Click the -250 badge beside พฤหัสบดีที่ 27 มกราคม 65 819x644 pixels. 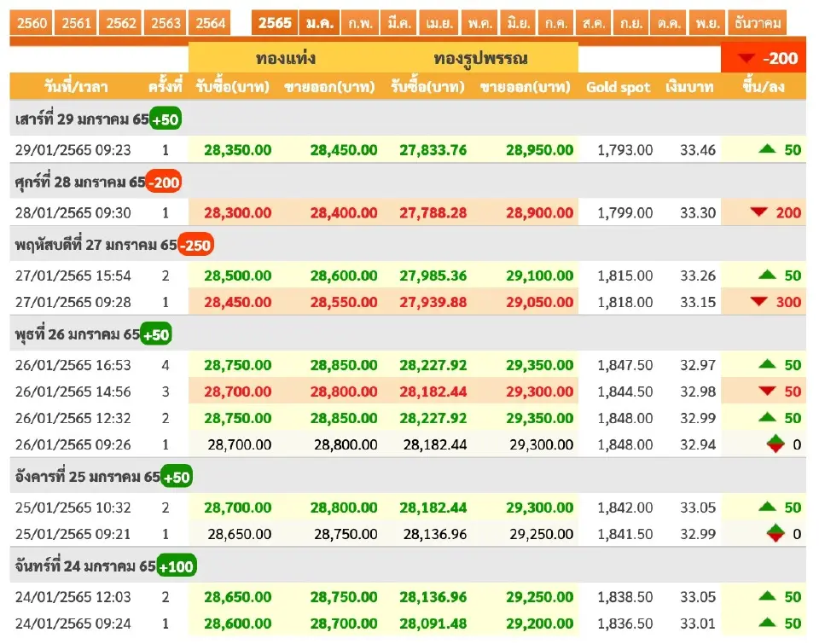(196, 245)
